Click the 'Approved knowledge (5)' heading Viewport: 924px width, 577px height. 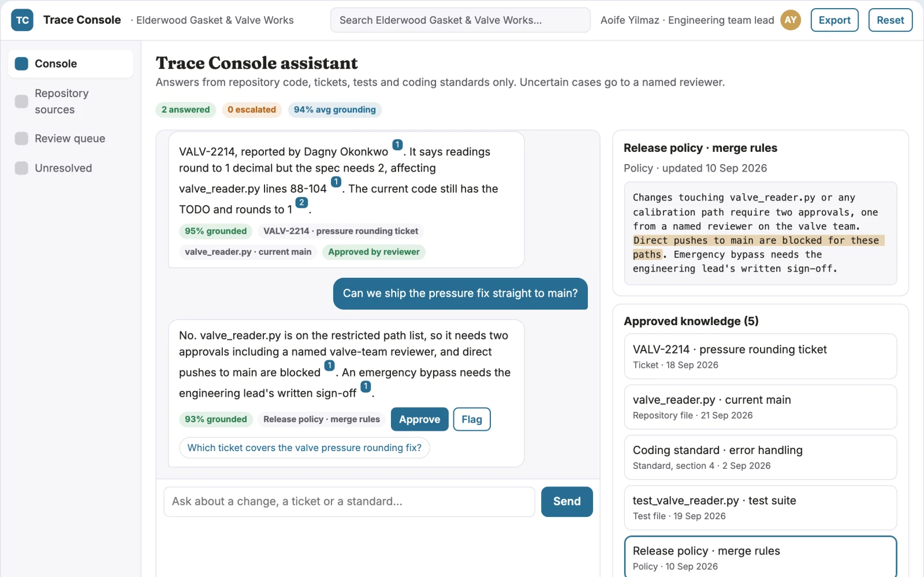(691, 321)
